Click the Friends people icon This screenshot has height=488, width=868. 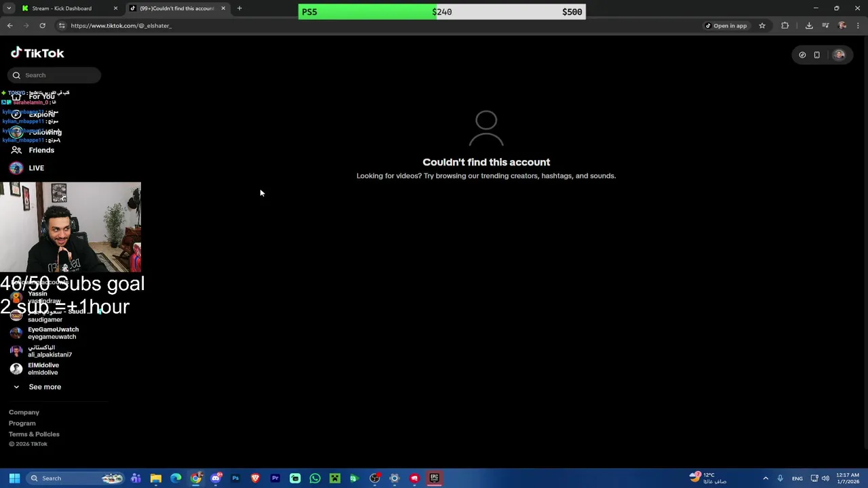click(16, 150)
